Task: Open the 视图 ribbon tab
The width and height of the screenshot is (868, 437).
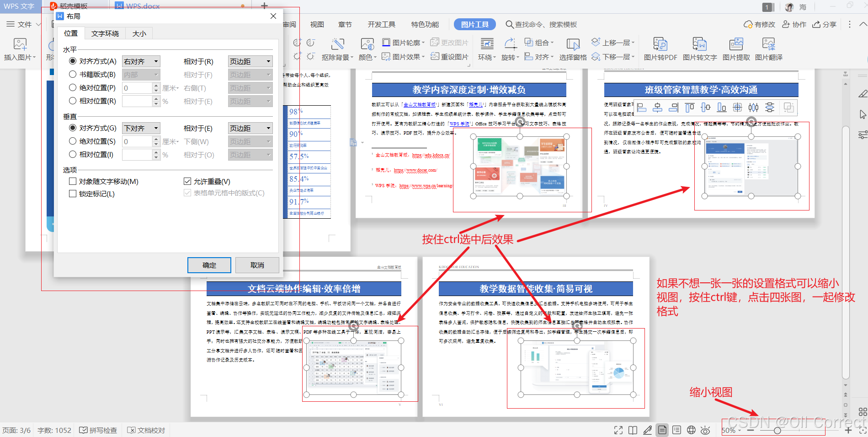Action: [317, 24]
